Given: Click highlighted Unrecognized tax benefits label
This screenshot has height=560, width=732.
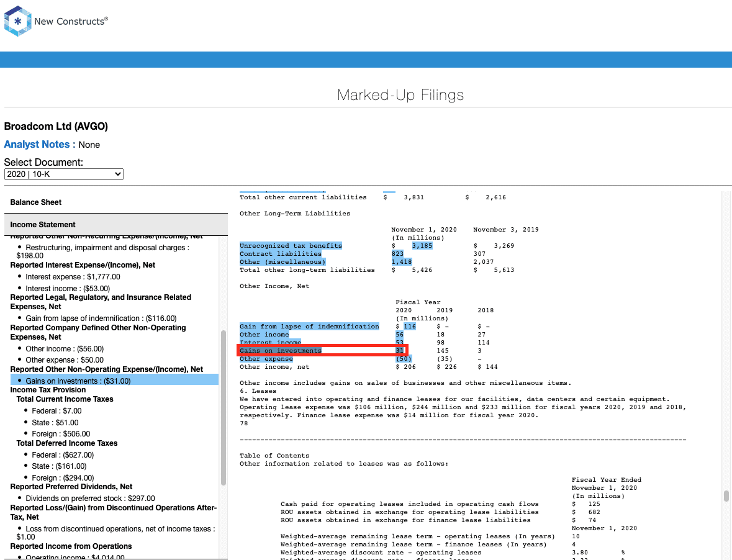Looking at the screenshot, I should pos(291,245).
